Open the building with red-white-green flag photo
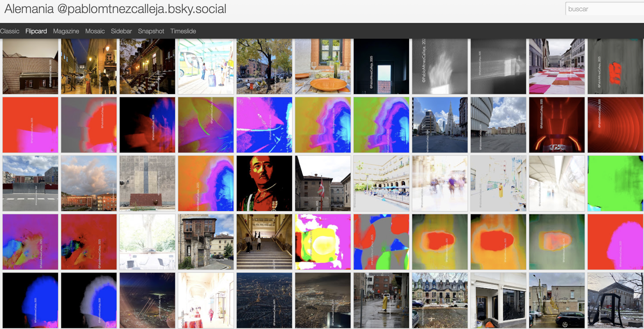Viewport: 644px width, 329px height. pos(323,183)
